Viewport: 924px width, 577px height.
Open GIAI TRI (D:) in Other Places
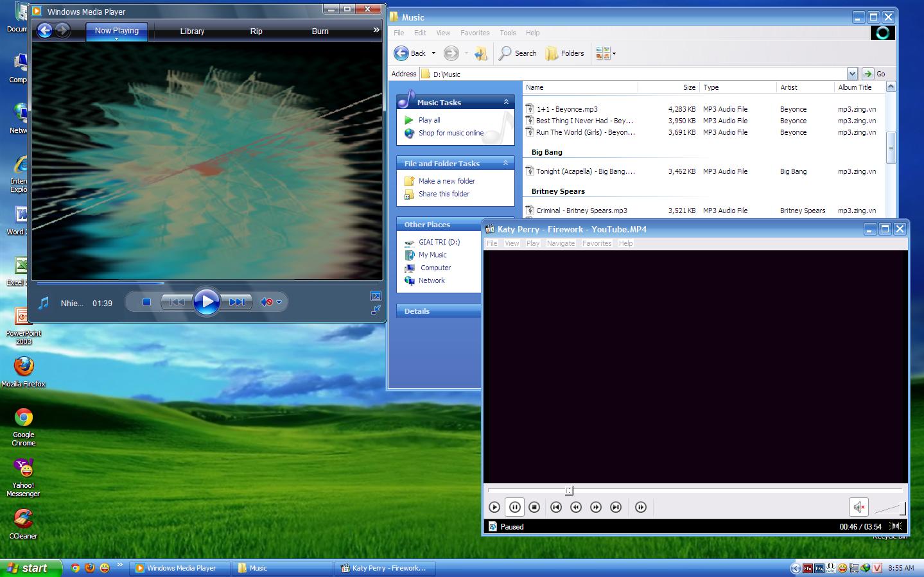(439, 242)
